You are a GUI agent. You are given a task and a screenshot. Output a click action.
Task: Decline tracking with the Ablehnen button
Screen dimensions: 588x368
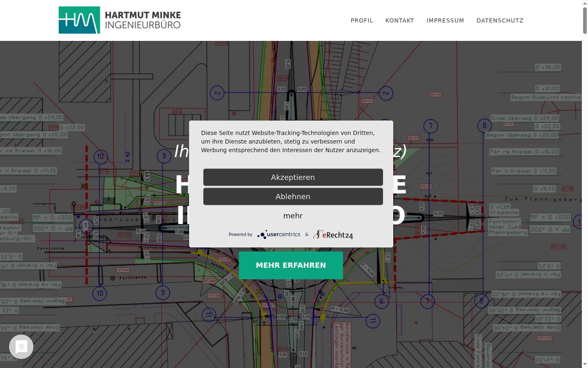293,196
